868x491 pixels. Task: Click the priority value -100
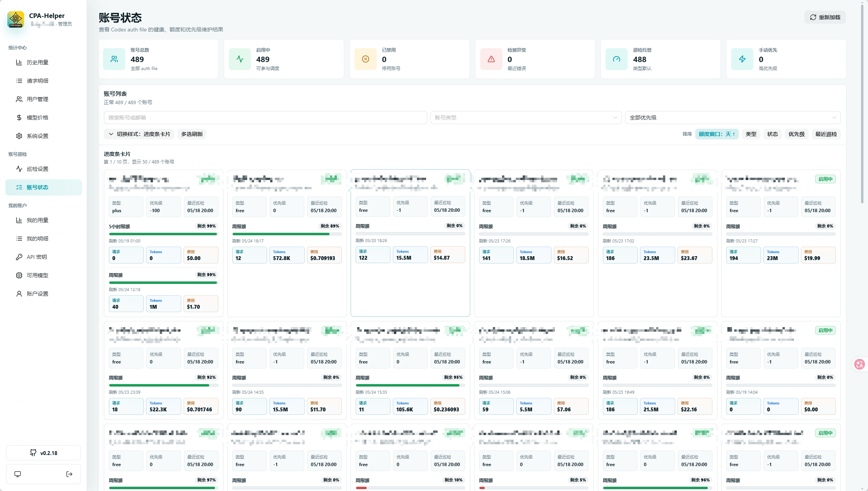(x=155, y=211)
